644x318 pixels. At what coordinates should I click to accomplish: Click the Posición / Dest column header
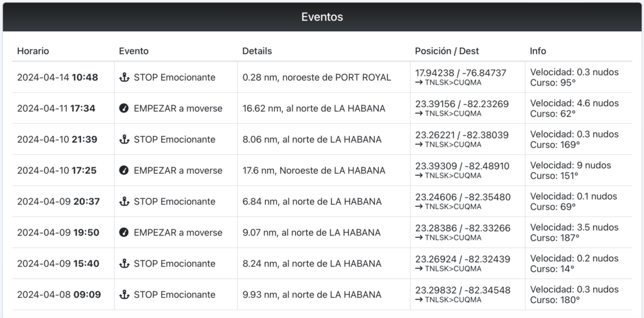(x=447, y=51)
